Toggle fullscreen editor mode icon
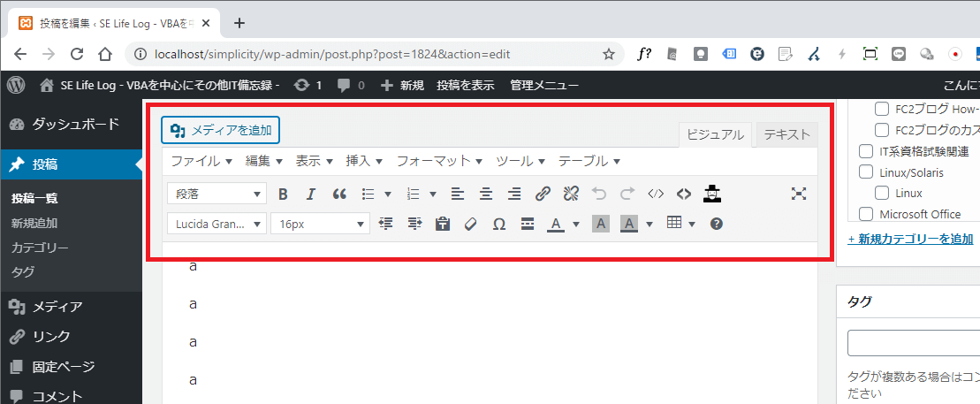Viewport: 980px width, 404px height. point(799,194)
